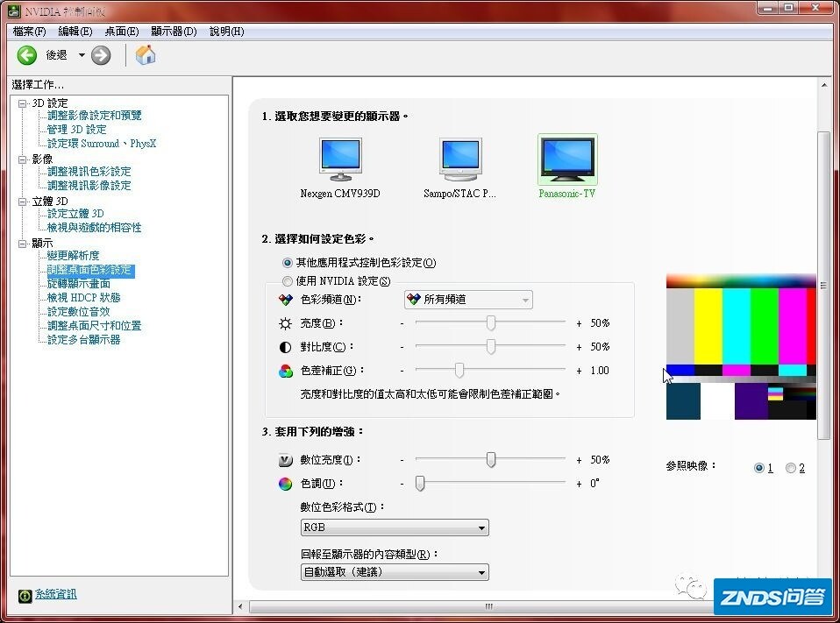Click the 亮度 brightness slider handle
840x623 pixels.
(x=491, y=323)
